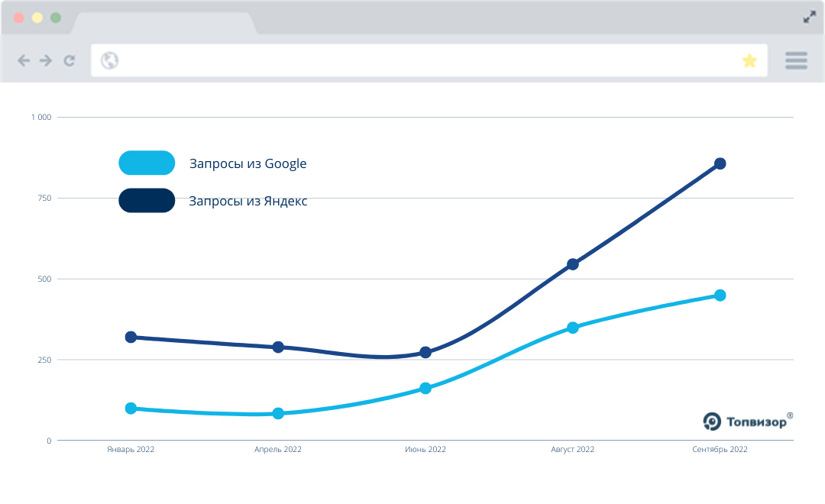The height and width of the screenshot is (504, 825).
Task: Click the x-axis label Январь 2022
Action: coord(131,449)
